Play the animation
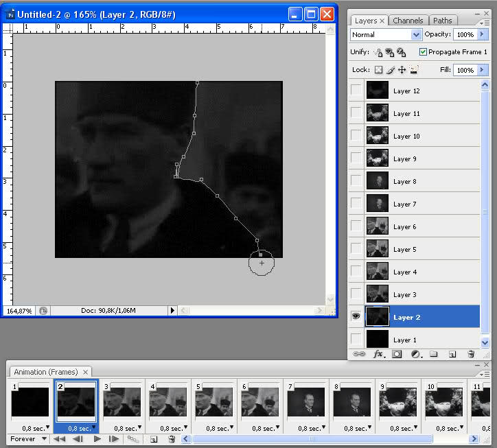 tap(97, 439)
